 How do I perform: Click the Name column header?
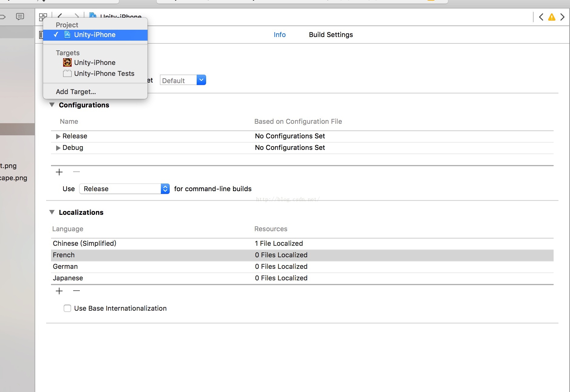click(69, 121)
